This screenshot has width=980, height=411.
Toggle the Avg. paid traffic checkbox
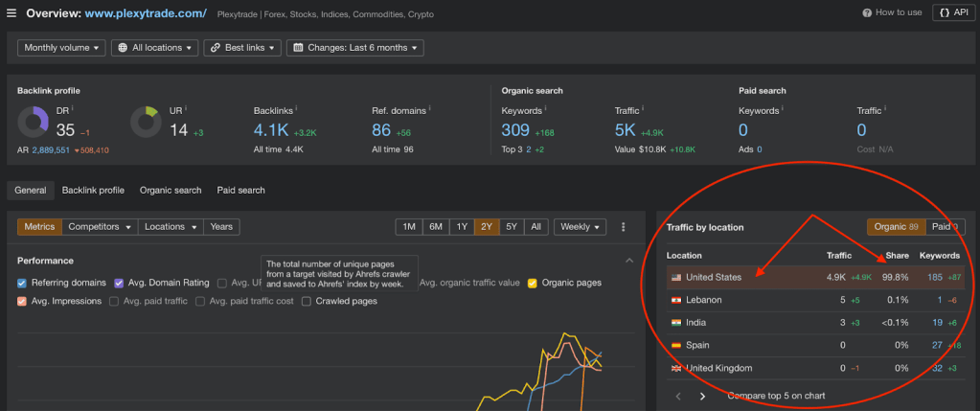tap(114, 301)
